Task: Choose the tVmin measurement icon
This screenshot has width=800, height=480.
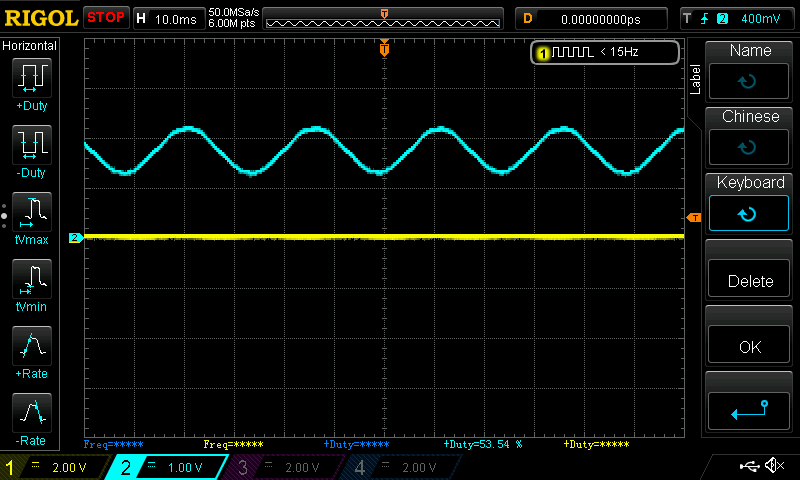Action: tap(31, 279)
